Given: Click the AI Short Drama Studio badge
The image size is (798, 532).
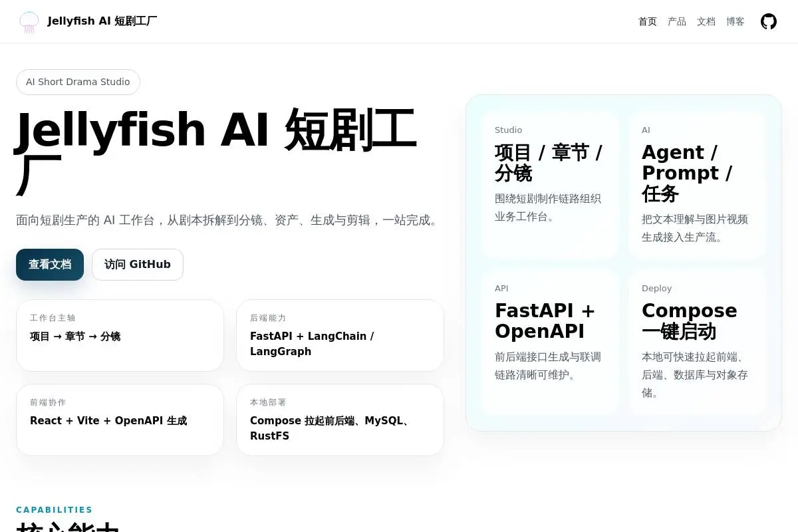Looking at the screenshot, I should coord(78,82).
